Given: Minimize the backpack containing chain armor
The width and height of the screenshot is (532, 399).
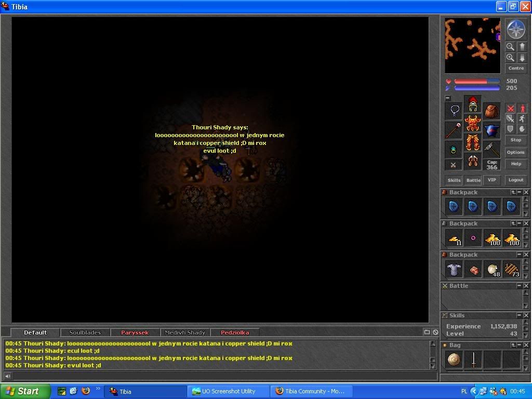Looking at the screenshot, I should click(519, 255).
